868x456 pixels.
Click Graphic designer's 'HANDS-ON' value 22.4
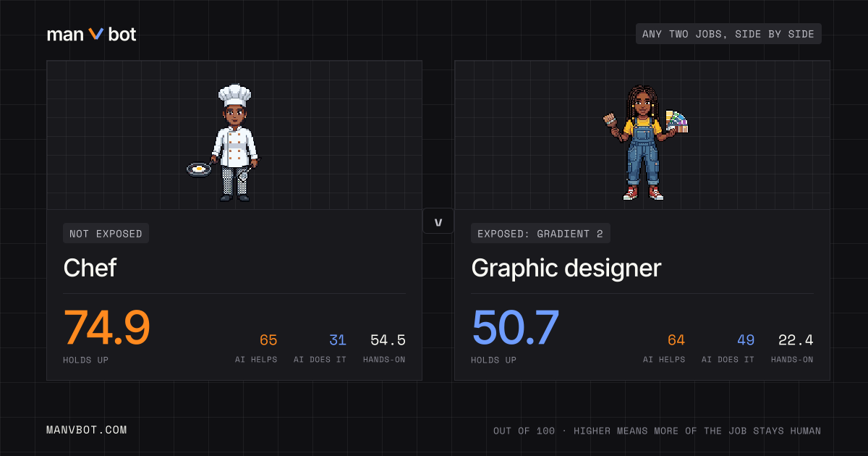pos(796,340)
